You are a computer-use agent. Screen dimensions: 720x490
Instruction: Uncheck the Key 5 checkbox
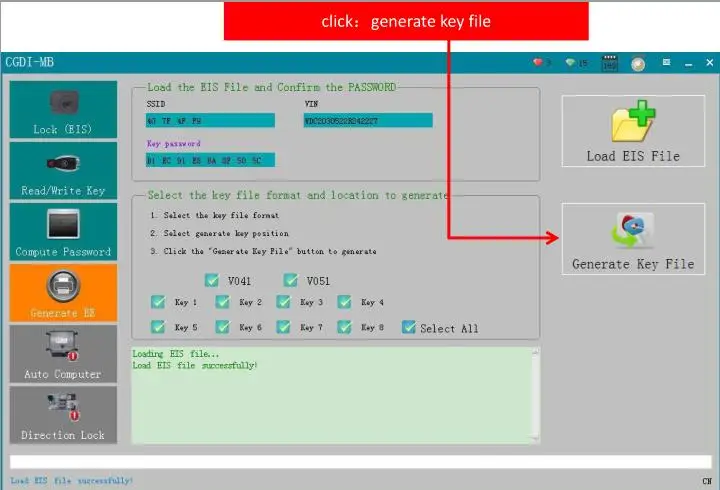click(x=158, y=327)
